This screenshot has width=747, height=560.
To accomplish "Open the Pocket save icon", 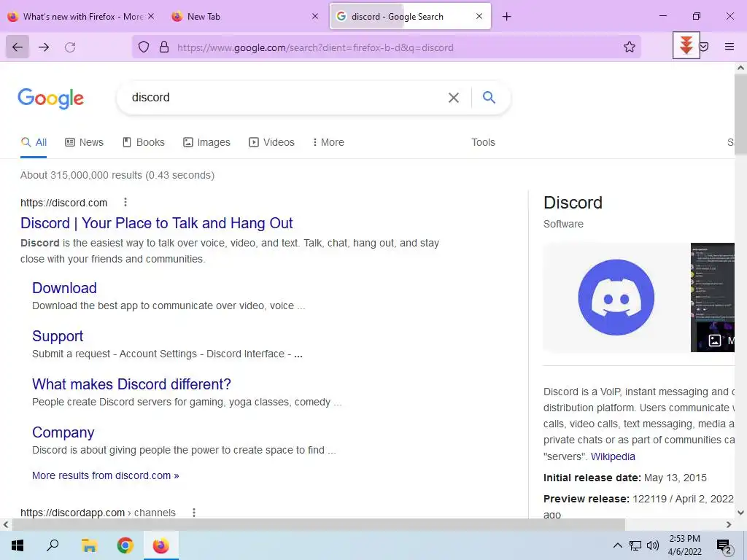I will (704, 47).
